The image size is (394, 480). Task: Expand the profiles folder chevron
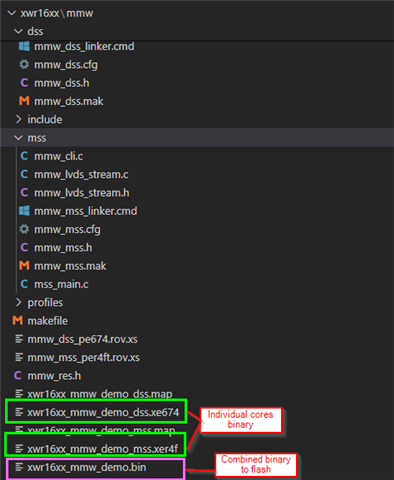coord(18,302)
